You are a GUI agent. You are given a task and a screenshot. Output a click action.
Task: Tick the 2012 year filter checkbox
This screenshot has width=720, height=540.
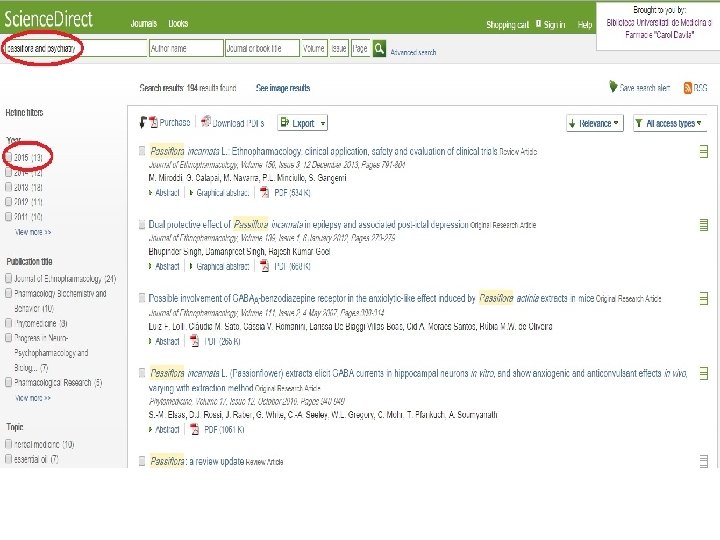click(x=8, y=202)
